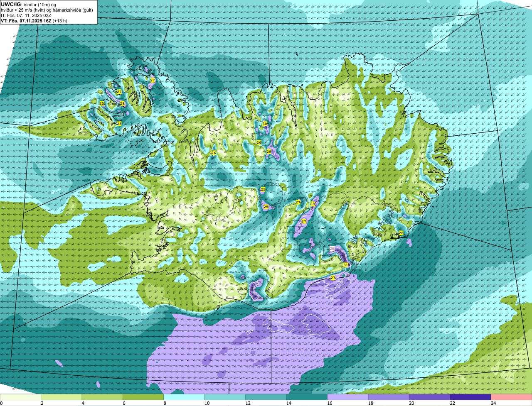Click the yellow '31' peak gust marker
Image resolution: width=532 pixels, height=406 pixels.
click(x=346, y=264)
